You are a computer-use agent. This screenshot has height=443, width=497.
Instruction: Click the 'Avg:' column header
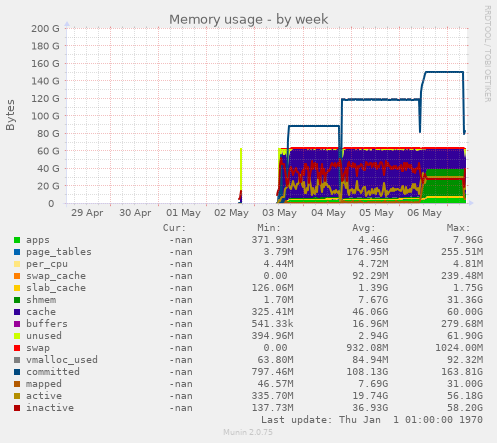(364, 228)
